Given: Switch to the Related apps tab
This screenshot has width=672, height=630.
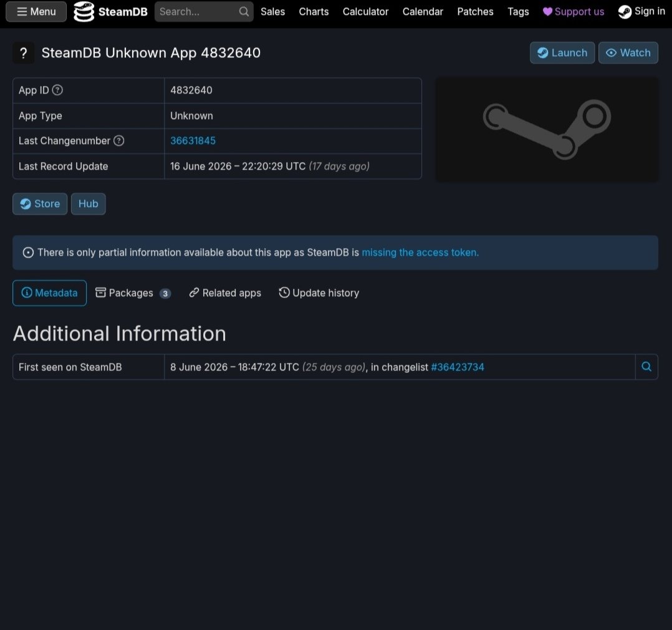Looking at the screenshot, I should (x=225, y=293).
